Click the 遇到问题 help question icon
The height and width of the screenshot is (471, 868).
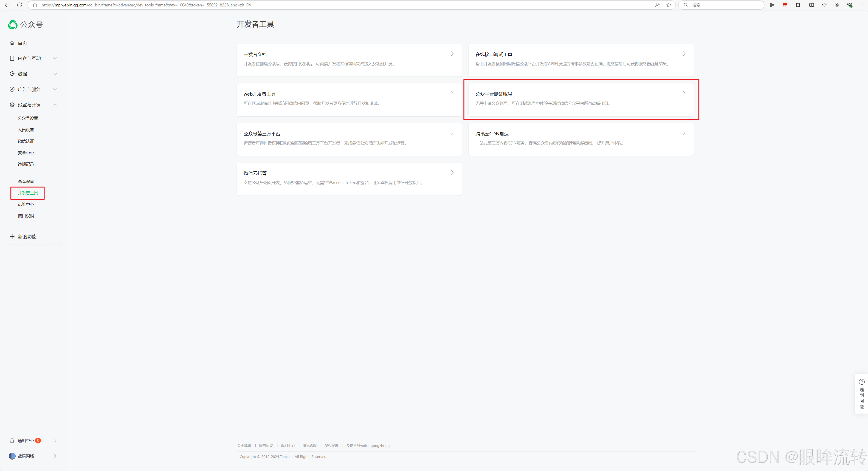coord(862,382)
